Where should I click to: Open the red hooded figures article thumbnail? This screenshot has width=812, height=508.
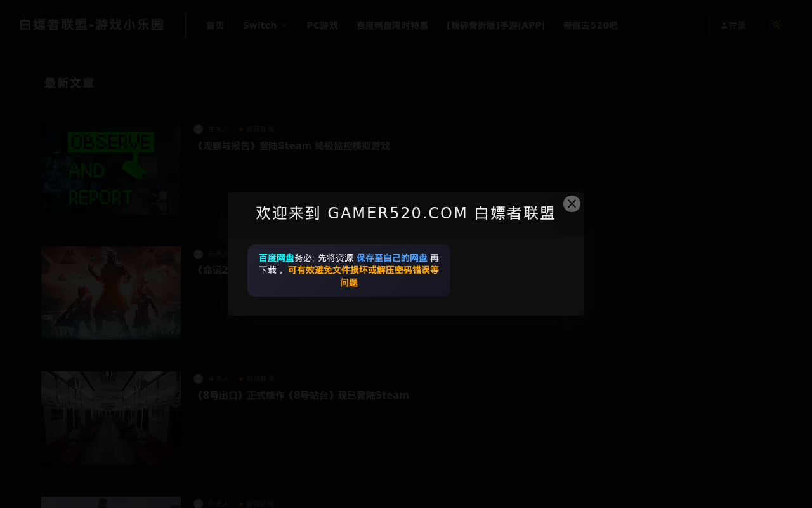click(x=111, y=293)
